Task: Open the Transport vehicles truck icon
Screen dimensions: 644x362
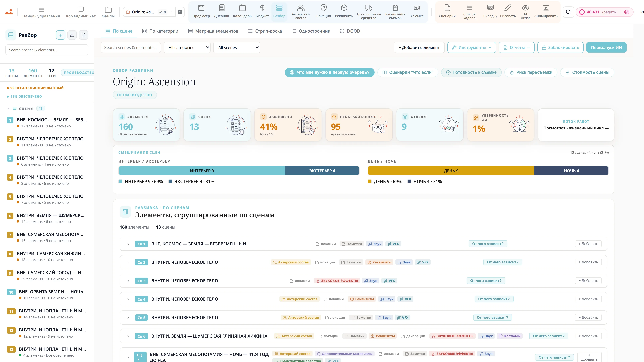Action: click(x=368, y=8)
